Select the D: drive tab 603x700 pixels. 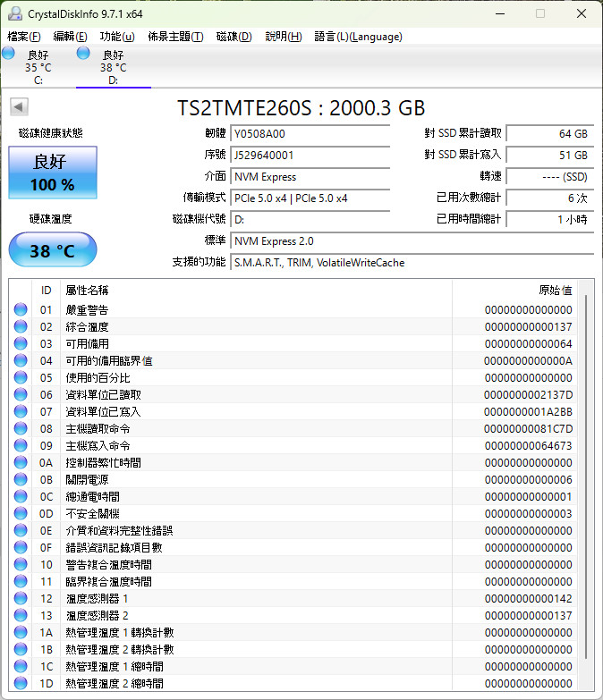click(114, 67)
